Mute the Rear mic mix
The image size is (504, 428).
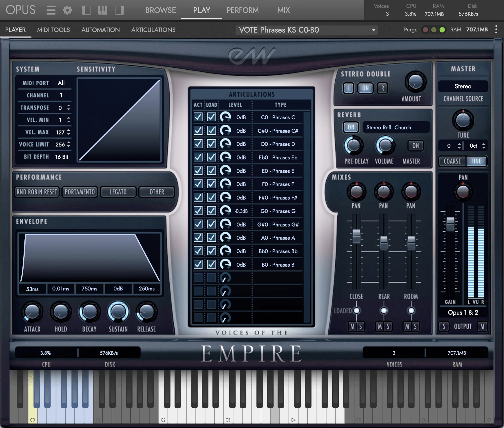(x=380, y=326)
